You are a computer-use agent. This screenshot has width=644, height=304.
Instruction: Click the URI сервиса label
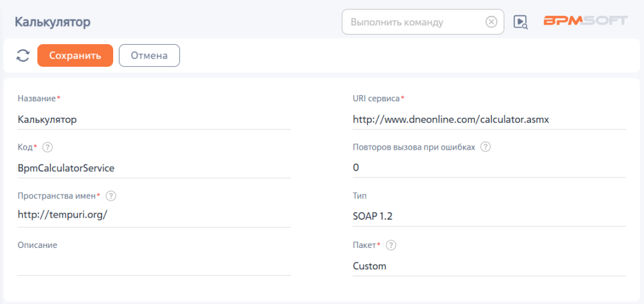[x=376, y=98]
